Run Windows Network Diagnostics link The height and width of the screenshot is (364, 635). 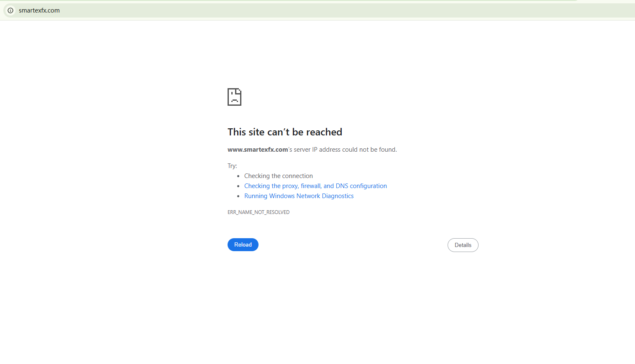[x=299, y=196]
